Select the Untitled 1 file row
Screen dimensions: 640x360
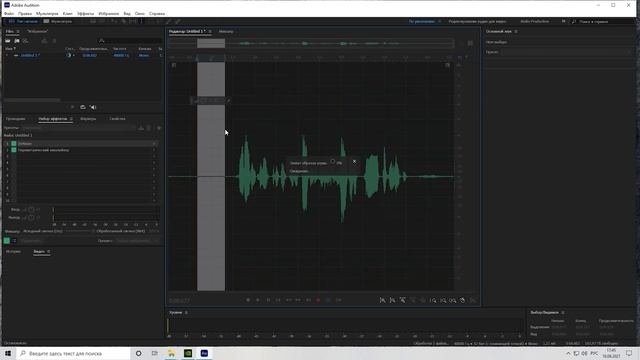[83, 55]
